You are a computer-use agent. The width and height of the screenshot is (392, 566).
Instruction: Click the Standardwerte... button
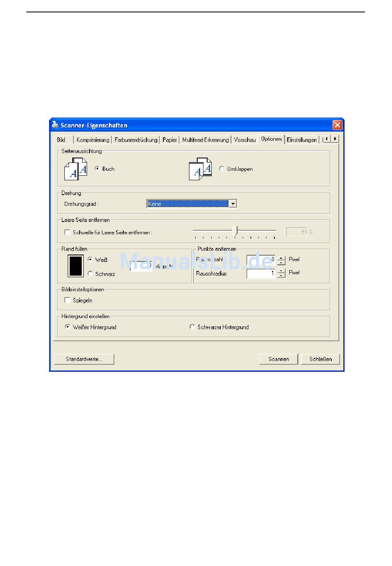tap(84, 359)
